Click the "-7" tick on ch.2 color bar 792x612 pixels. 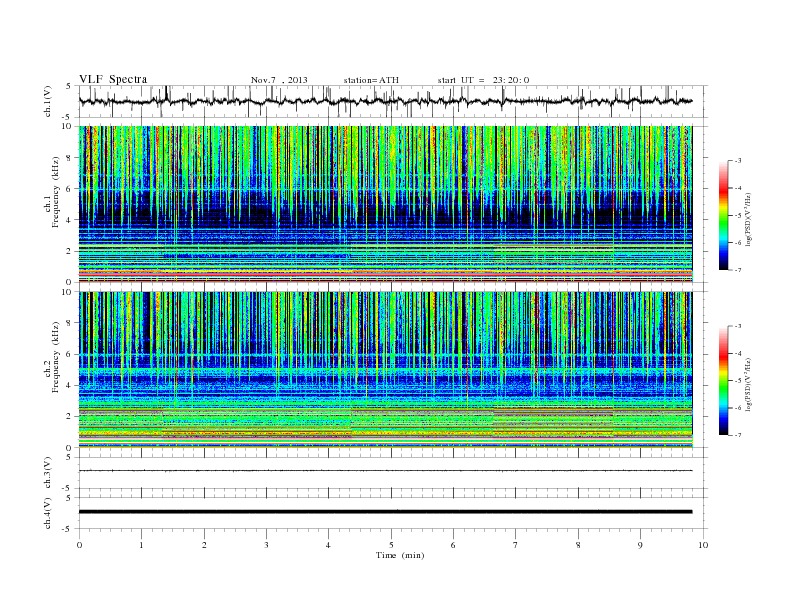pos(737,435)
